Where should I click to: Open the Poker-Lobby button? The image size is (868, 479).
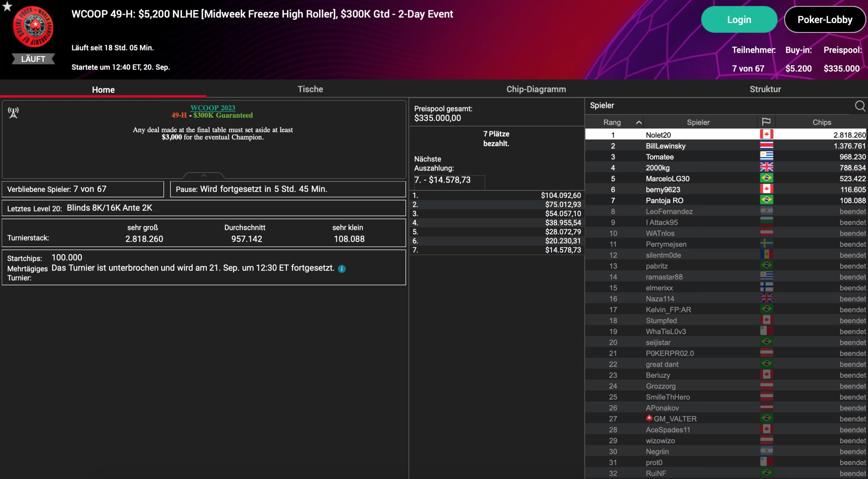click(825, 20)
